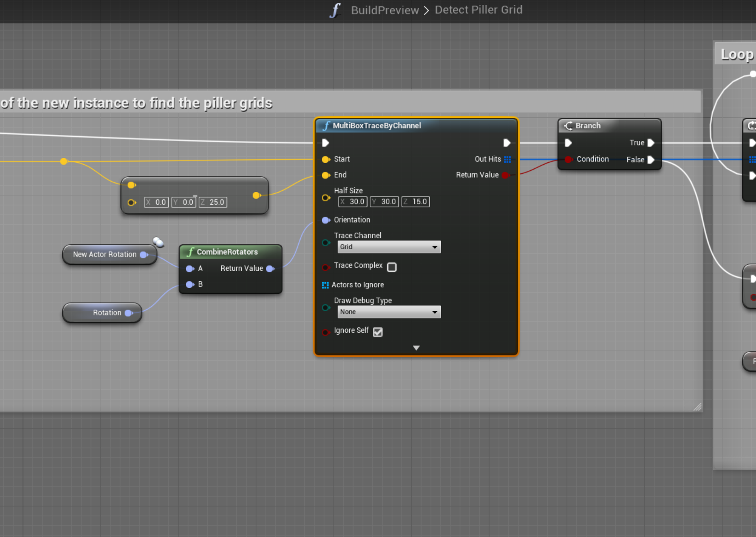Click the Z 25.0 vector field
The height and width of the screenshot is (537, 756).
click(x=216, y=202)
